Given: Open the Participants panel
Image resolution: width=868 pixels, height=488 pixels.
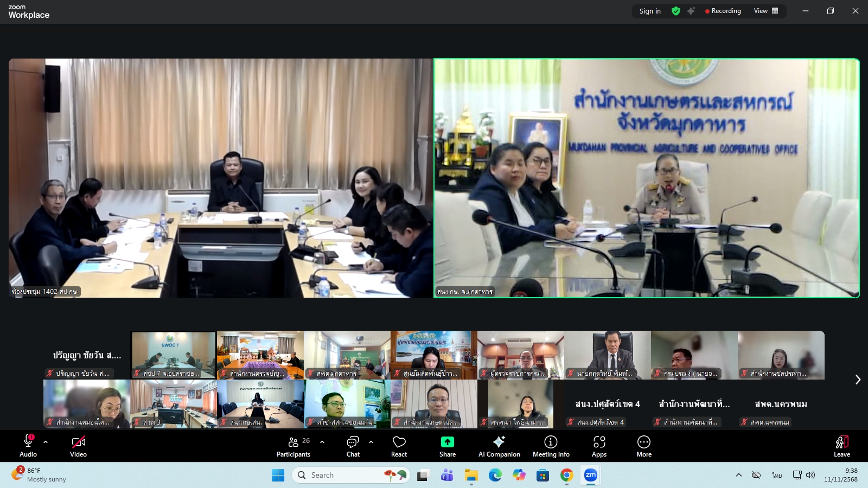Looking at the screenshot, I should [293, 446].
